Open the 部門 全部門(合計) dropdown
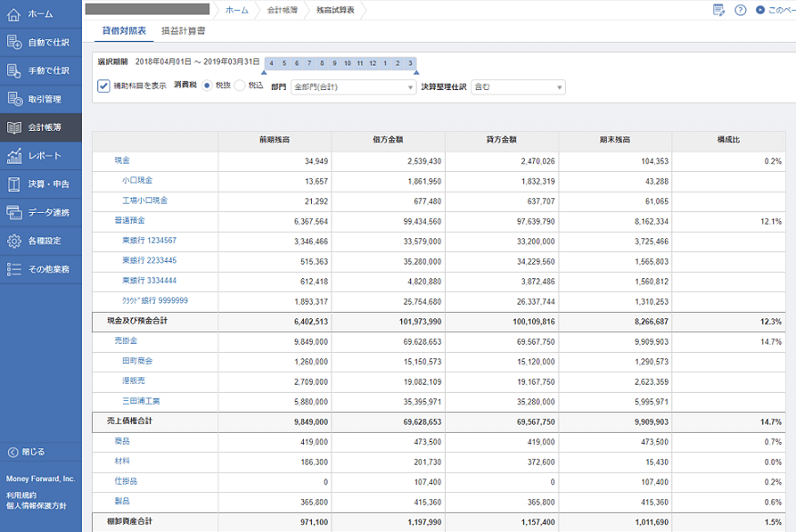Screen dimensions: 796x532 click(x=353, y=87)
